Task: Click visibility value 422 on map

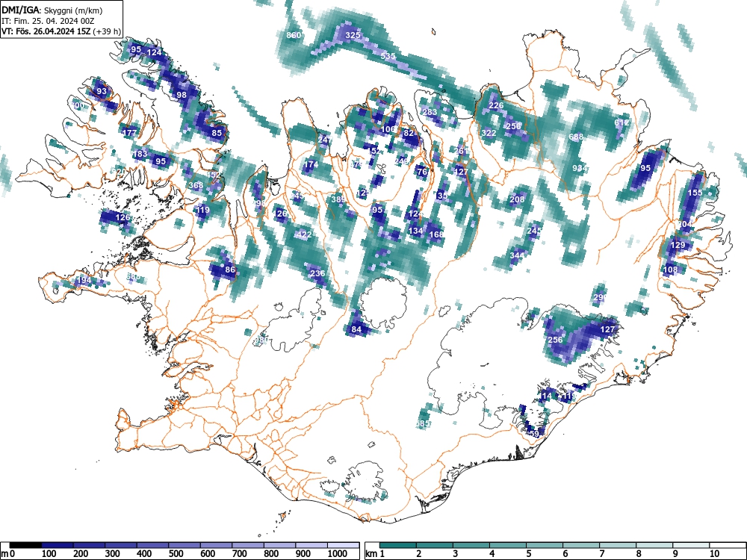Action: (x=304, y=234)
